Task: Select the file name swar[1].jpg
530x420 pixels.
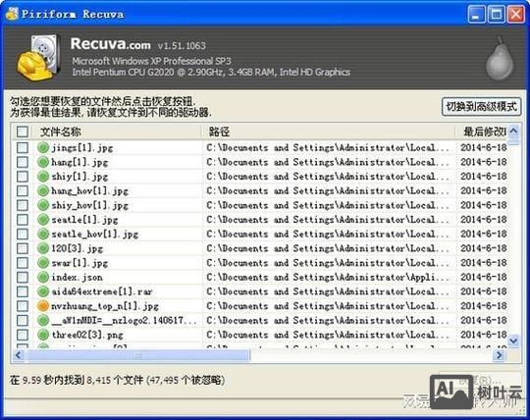Action: point(79,263)
